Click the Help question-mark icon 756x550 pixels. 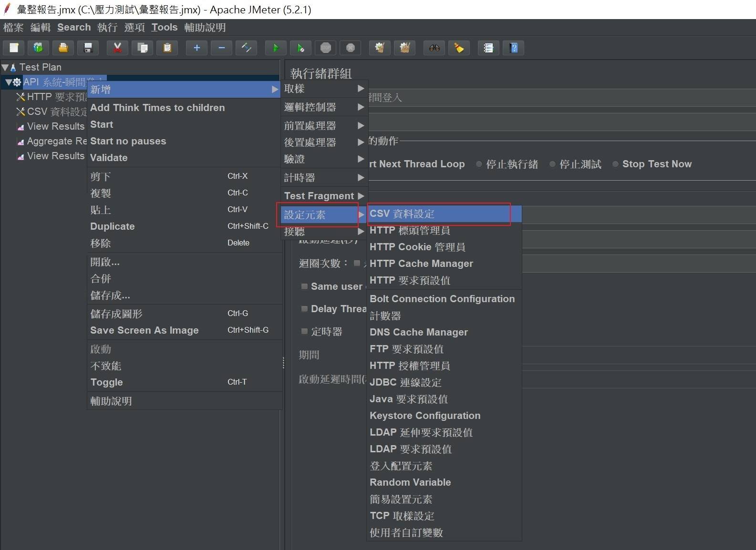click(x=514, y=48)
